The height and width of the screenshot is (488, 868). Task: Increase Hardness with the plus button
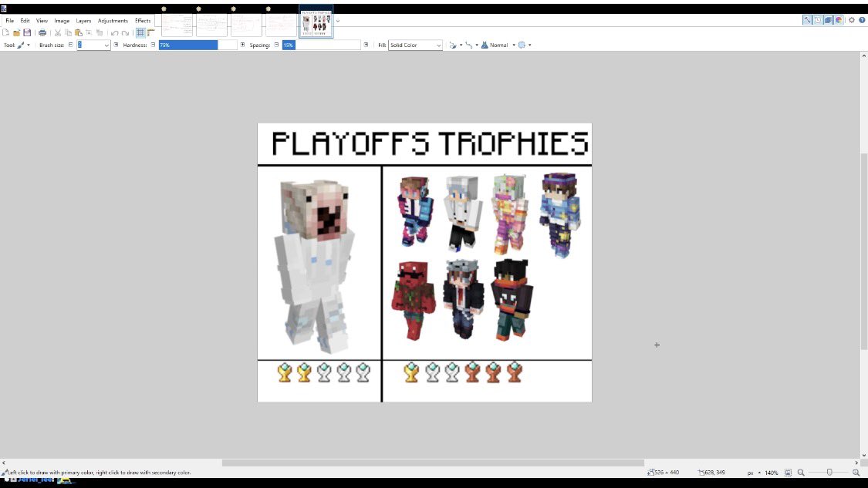point(242,45)
